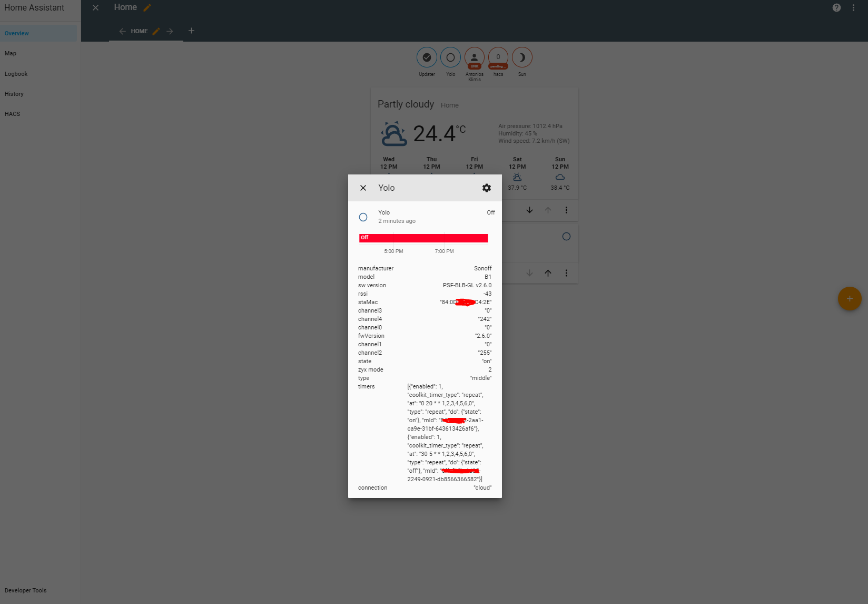Open the Antonios Klimis person badge

(x=474, y=57)
